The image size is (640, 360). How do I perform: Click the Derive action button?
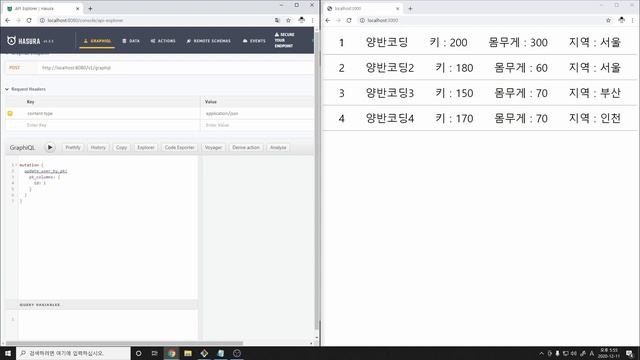point(246,147)
